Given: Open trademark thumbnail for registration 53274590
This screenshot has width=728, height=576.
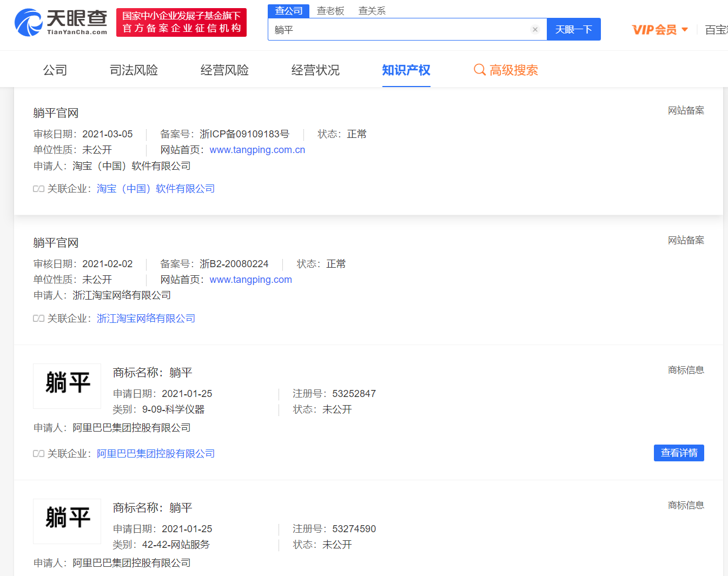Looking at the screenshot, I should [67, 521].
